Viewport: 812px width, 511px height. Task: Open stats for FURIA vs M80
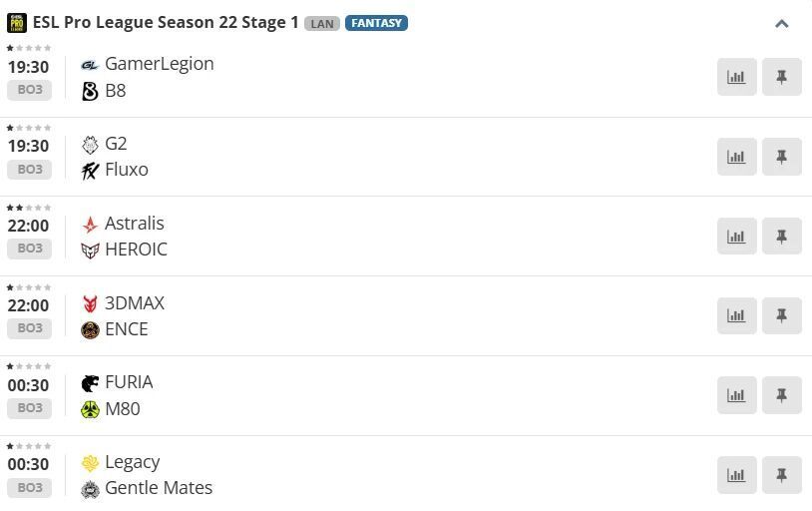[x=736, y=395]
